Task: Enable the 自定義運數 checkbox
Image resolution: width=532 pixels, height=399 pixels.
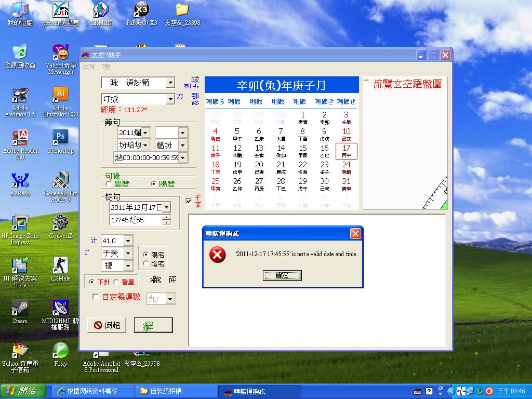Action: (x=96, y=297)
